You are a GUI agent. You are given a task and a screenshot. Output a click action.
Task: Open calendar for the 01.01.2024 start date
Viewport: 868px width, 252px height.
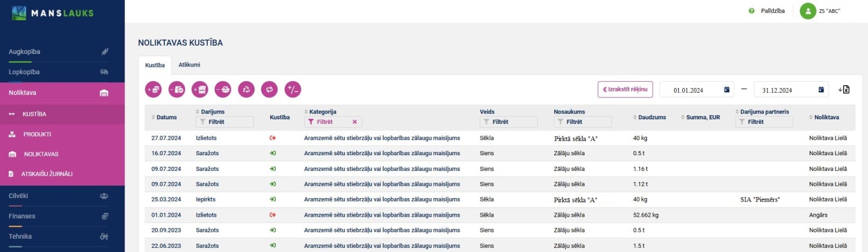[726, 90]
